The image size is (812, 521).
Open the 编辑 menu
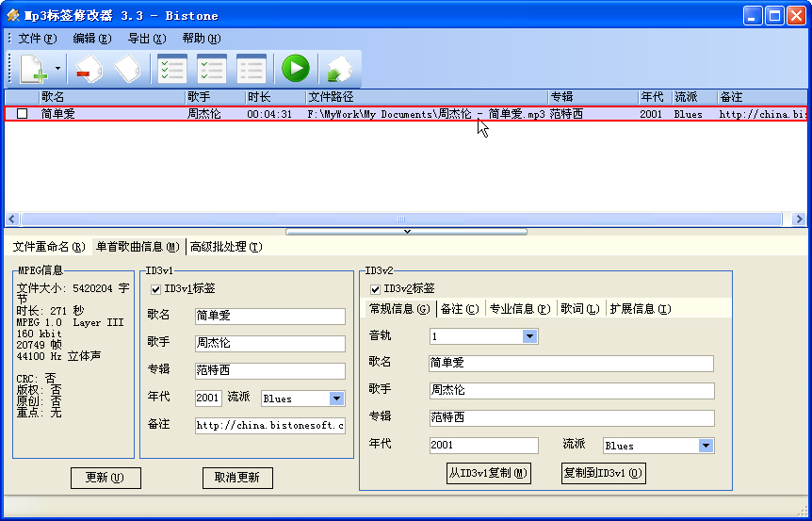pyautogui.click(x=91, y=39)
